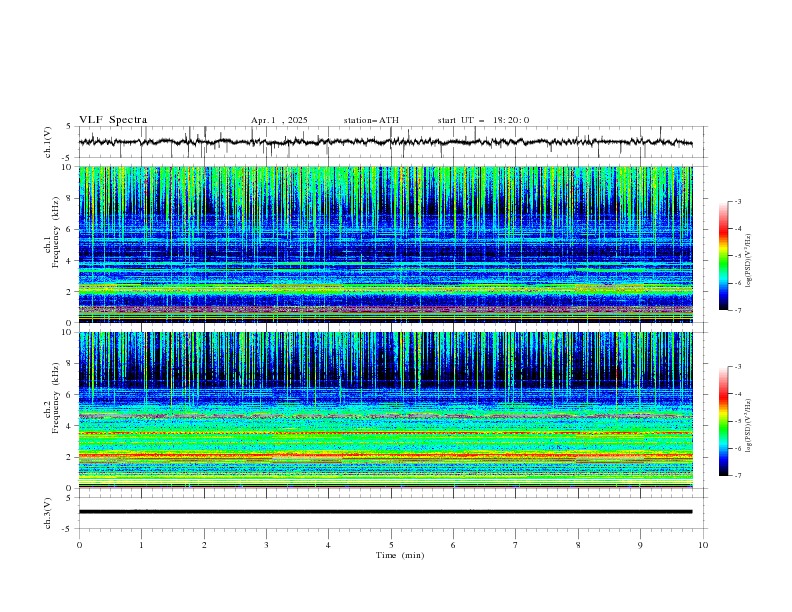The width and height of the screenshot is (792, 612).
Task: Click the "ch.1(V)" waveform axis label
Action: [x=48, y=142]
